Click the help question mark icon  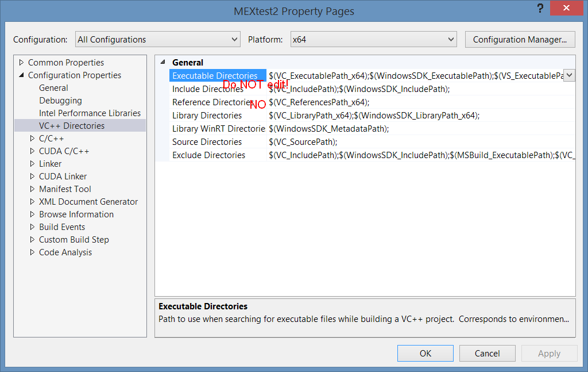pyautogui.click(x=540, y=8)
